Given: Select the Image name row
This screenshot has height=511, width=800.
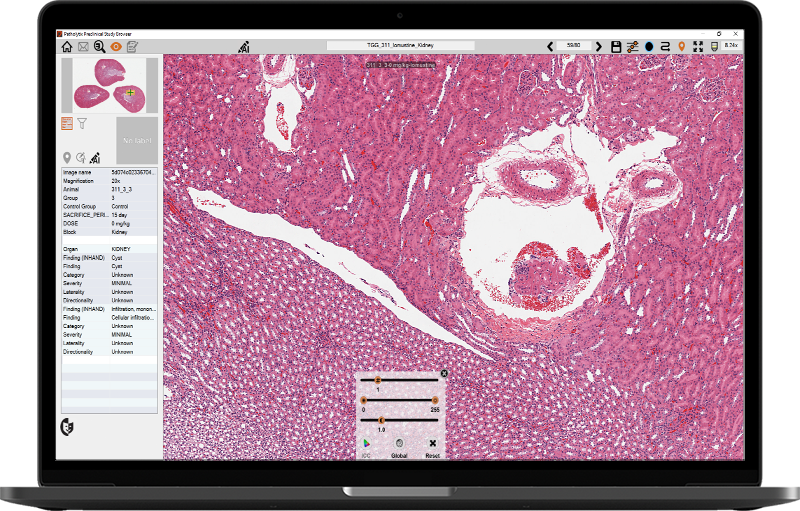Looking at the screenshot, I should [x=110, y=172].
